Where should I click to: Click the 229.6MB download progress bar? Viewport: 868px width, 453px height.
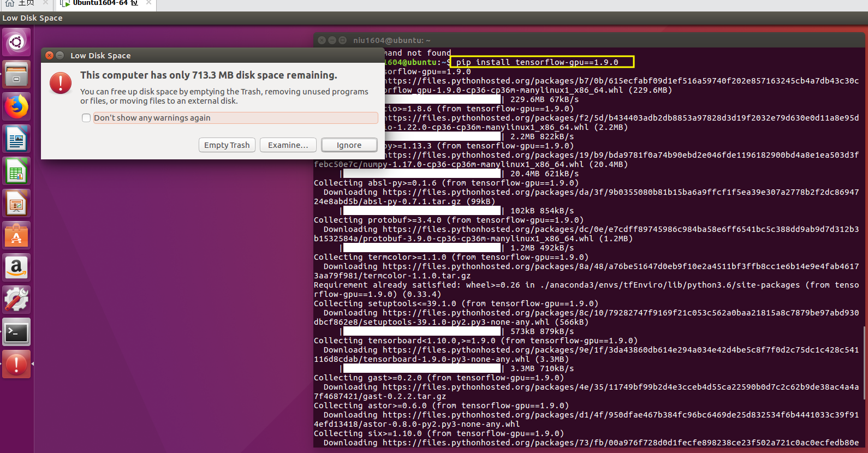pos(442,99)
